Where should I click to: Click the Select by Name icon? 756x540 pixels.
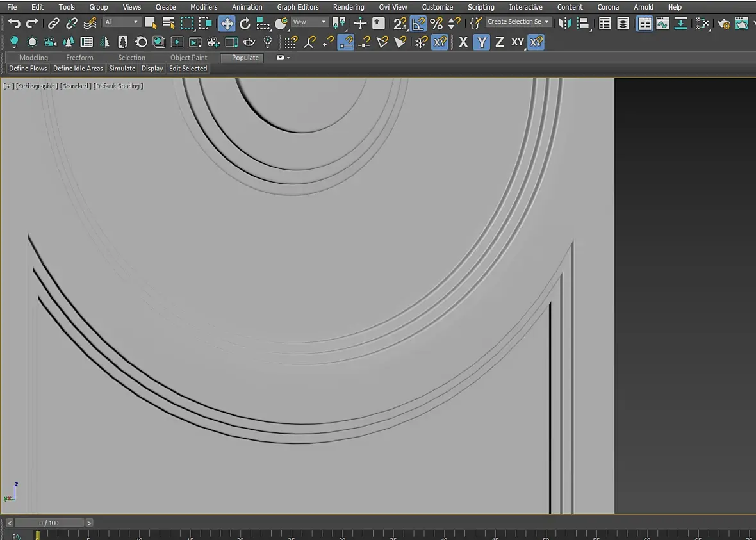(169, 24)
